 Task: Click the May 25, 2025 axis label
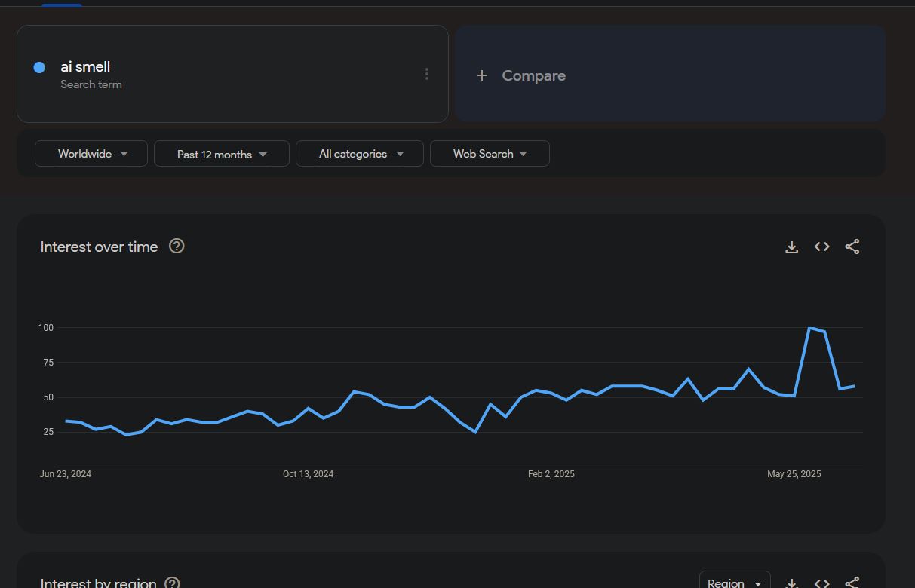(x=794, y=474)
